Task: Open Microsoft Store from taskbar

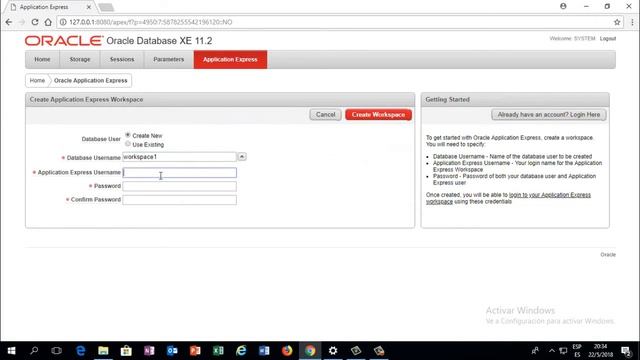Action: point(126,351)
